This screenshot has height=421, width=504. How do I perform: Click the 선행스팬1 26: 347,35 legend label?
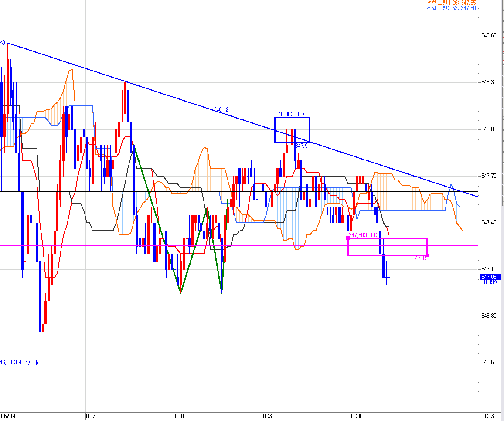click(451, 3)
